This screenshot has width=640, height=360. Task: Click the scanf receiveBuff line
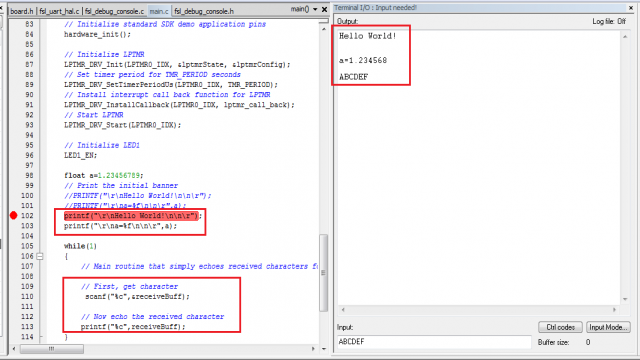(x=137, y=297)
